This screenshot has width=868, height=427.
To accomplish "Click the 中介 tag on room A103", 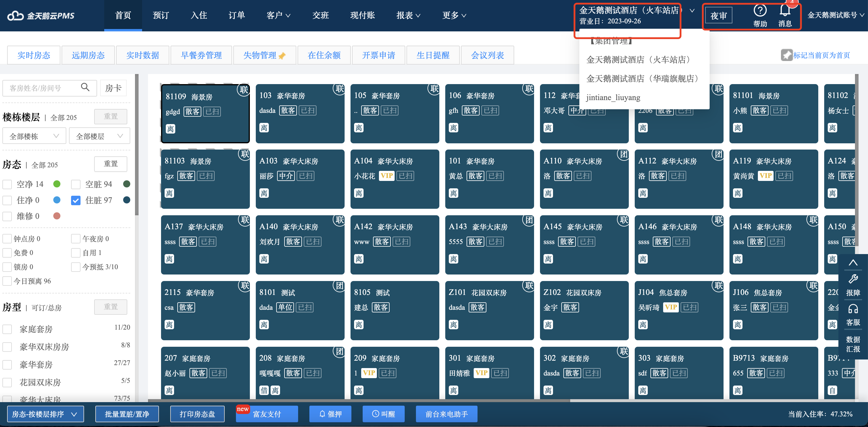I will pos(286,176).
